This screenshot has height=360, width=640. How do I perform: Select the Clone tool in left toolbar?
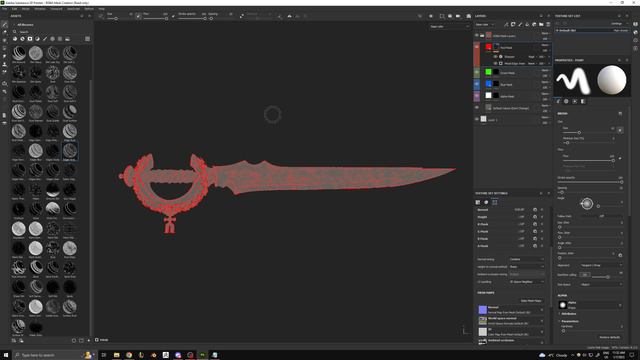point(4,64)
